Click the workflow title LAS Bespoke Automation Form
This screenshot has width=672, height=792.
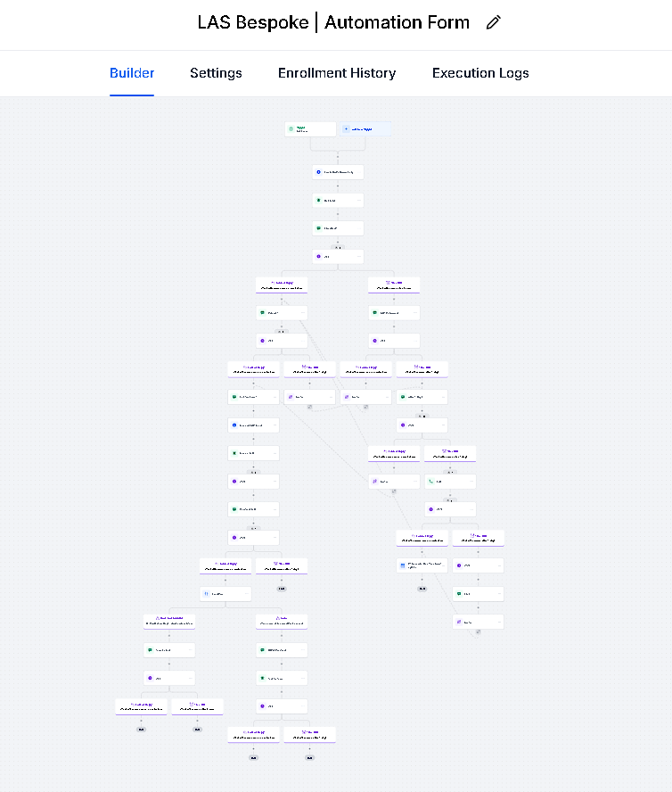point(333,23)
